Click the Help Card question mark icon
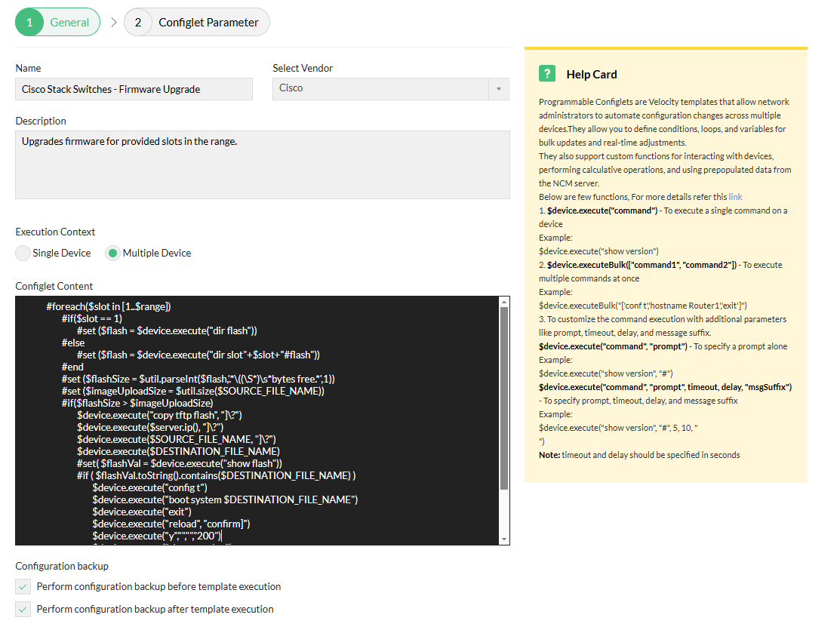The width and height of the screenshot is (840, 633). tap(547, 73)
